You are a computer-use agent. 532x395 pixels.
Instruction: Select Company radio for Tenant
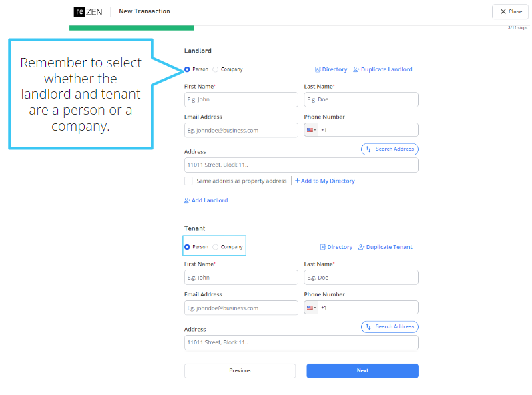(215, 247)
